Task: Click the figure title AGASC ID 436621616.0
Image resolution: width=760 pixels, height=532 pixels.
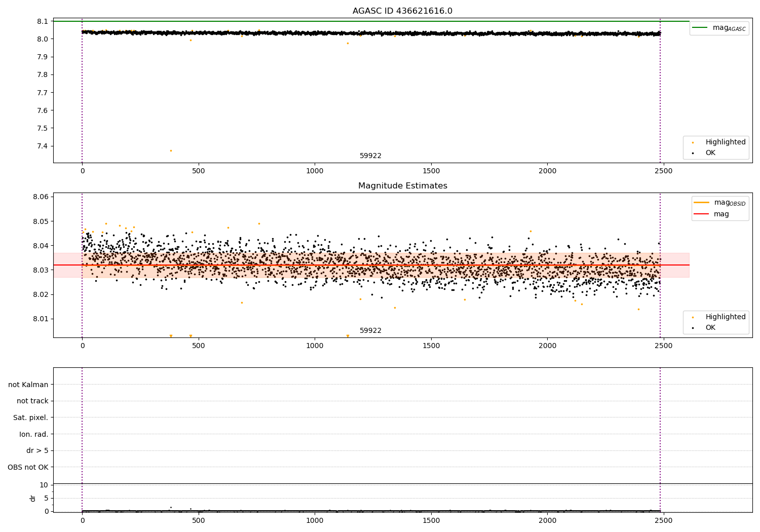Action: tap(402, 11)
